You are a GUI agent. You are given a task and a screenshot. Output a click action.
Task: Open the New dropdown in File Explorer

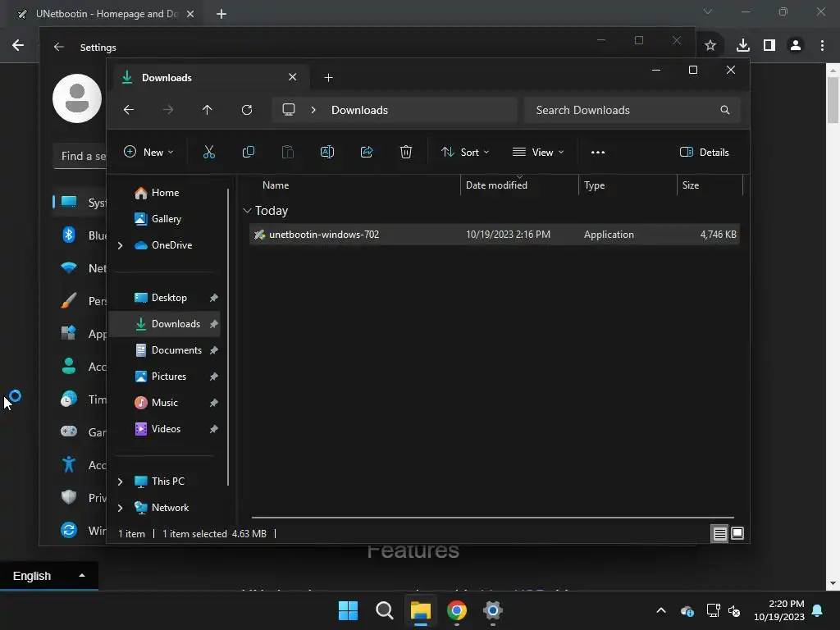pos(148,152)
